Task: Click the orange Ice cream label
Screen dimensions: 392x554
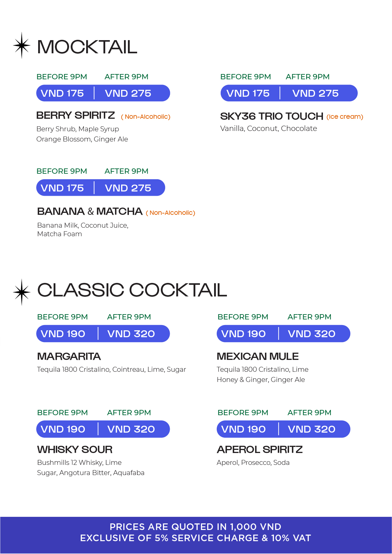Action: coord(345,117)
